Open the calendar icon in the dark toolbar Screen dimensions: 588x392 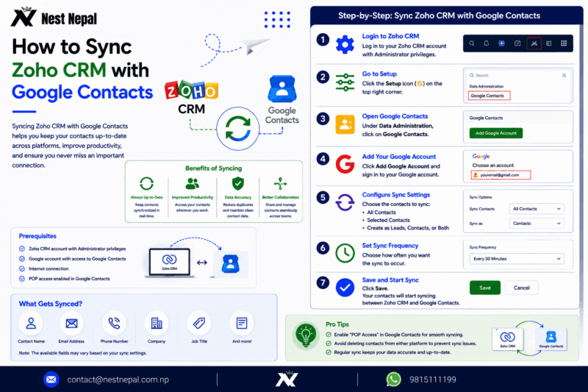[x=517, y=43]
